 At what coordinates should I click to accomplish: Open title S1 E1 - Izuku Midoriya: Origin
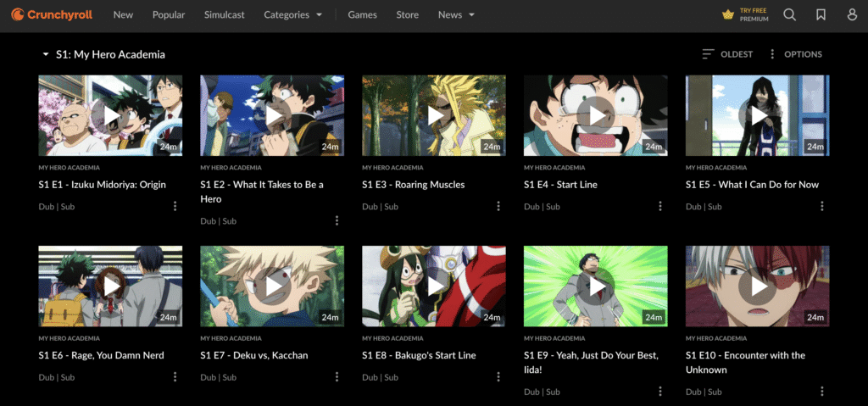pyautogui.click(x=102, y=185)
